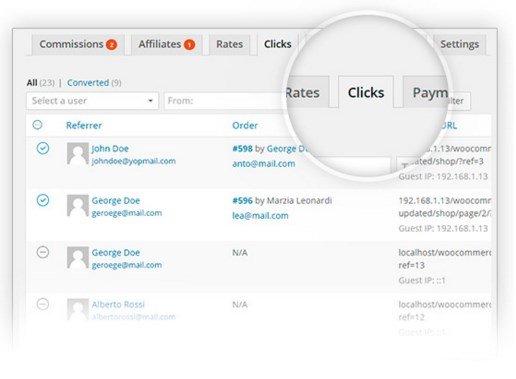Switch to the Rates tab
The height and width of the screenshot is (379, 516).
pyautogui.click(x=229, y=44)
